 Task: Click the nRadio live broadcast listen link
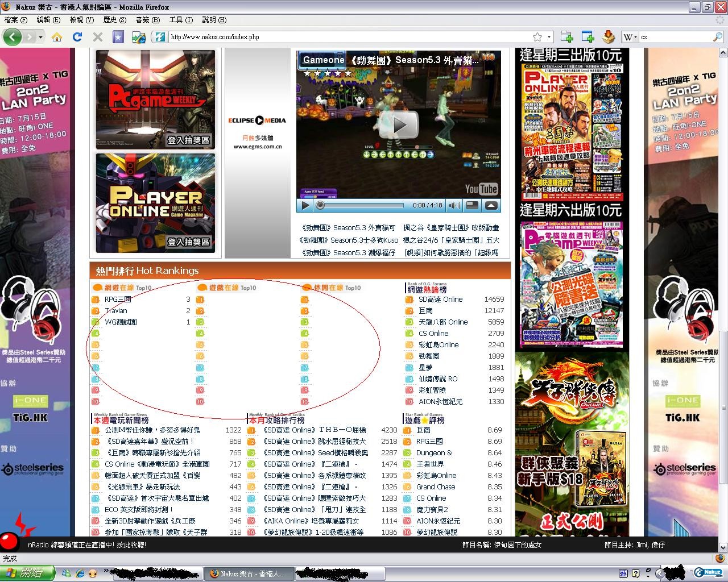click(87, 545)
